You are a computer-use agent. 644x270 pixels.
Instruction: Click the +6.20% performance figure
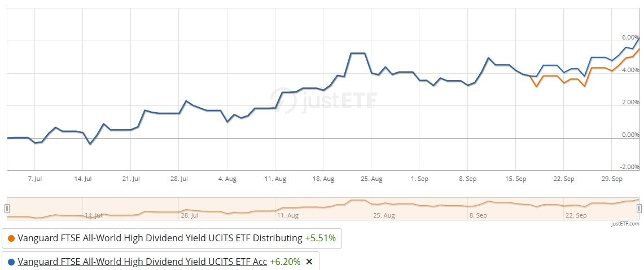286,262
